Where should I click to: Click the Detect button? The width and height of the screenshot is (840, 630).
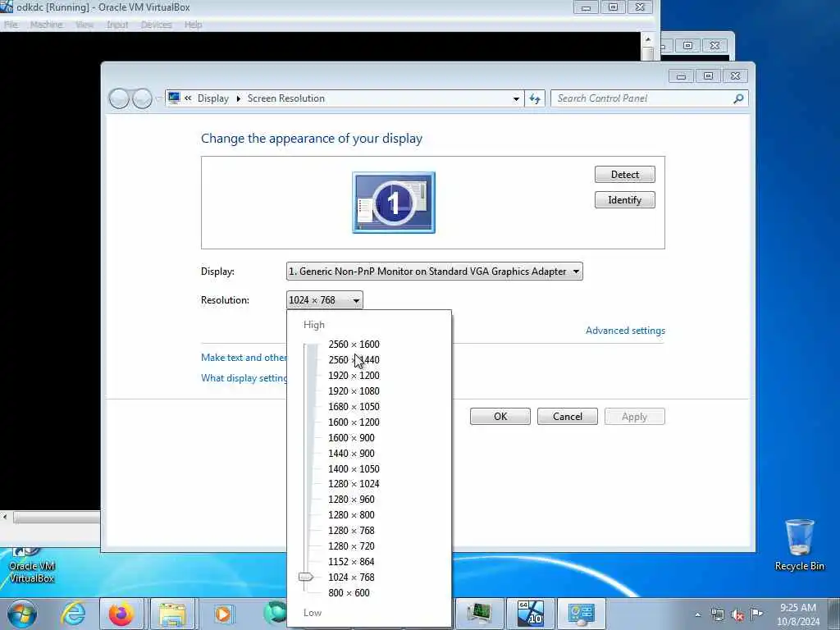pyautogui.click(x=624, y=175)
